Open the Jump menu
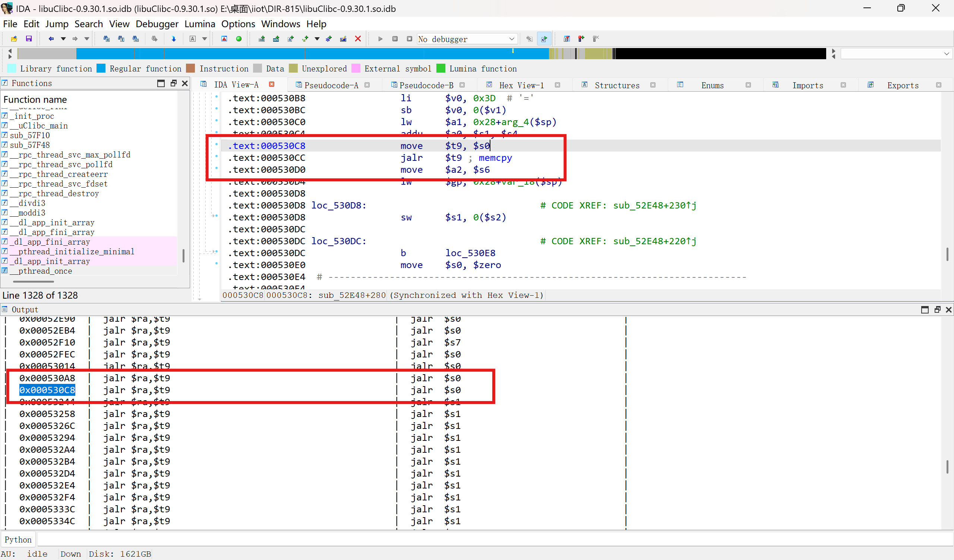The image size is (954, 560). tap(57, 24)
